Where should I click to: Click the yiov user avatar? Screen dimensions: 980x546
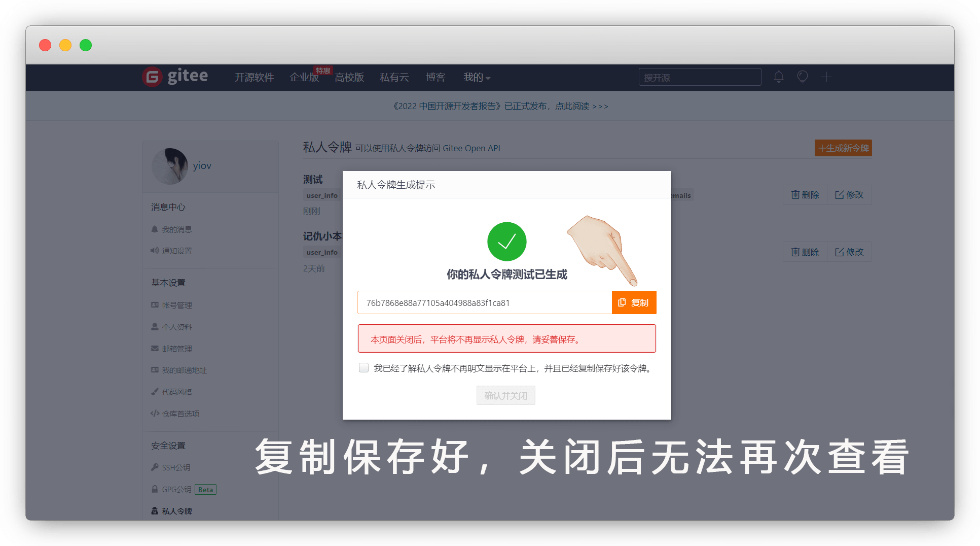pos(170,166)
